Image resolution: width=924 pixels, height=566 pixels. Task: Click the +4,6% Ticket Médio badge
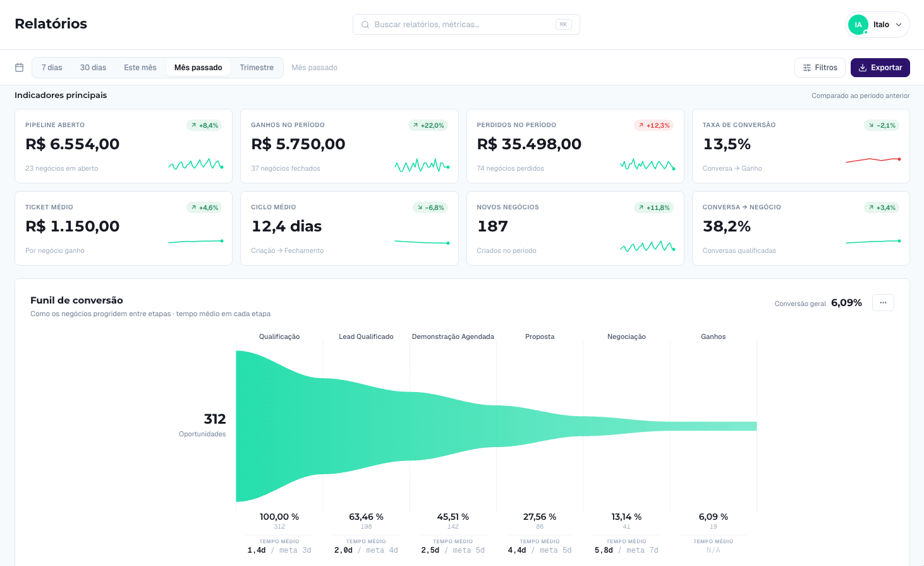click(204, 207)
